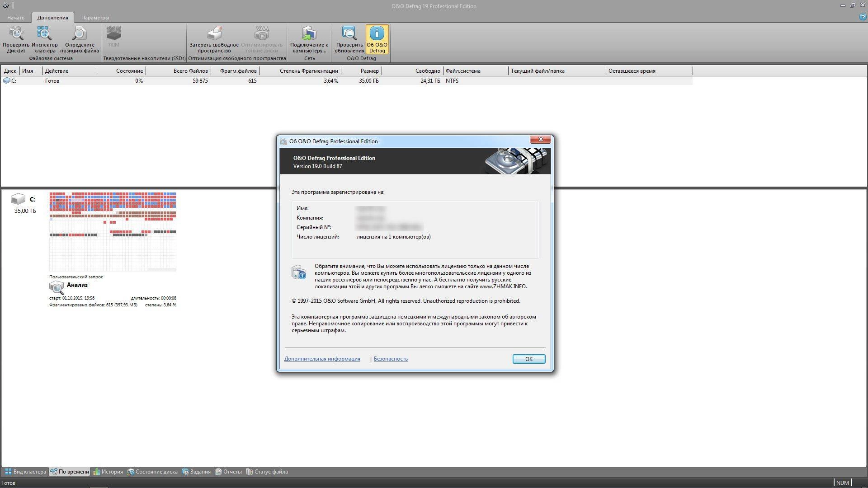The width and height of the screenshot is (868, 488).
Task: Confirm the about dialog with OK
Action: (528, 359)
